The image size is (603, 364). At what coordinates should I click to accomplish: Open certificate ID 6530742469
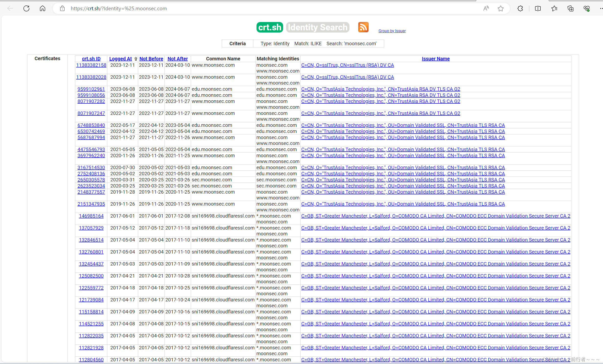point(91,131)
